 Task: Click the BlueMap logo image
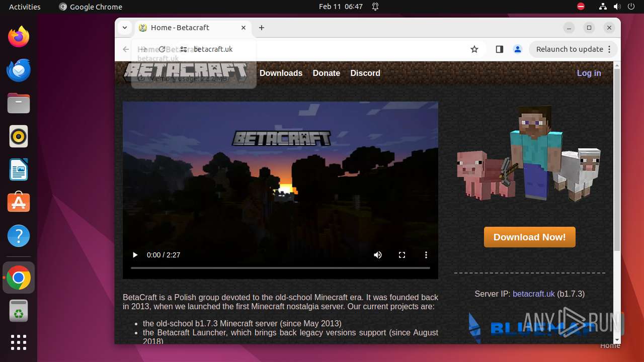pyautogui.click(x=529, y=327)
